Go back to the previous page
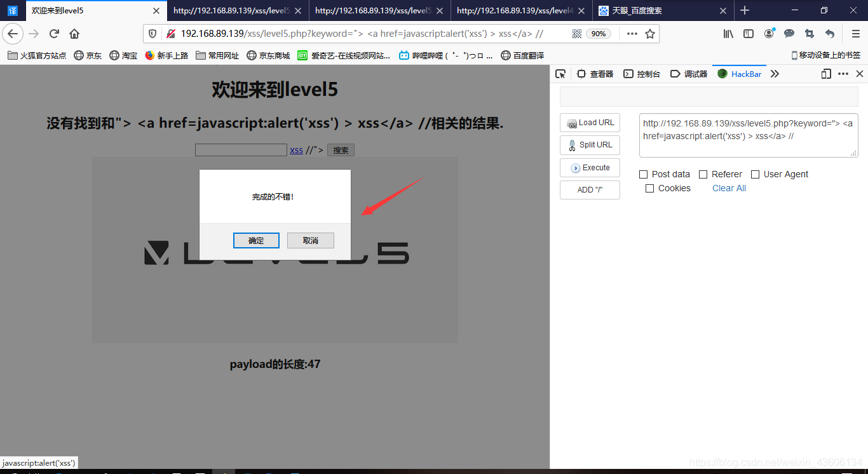The width and height of the screenshot is (868, 474). pos(13,34)
